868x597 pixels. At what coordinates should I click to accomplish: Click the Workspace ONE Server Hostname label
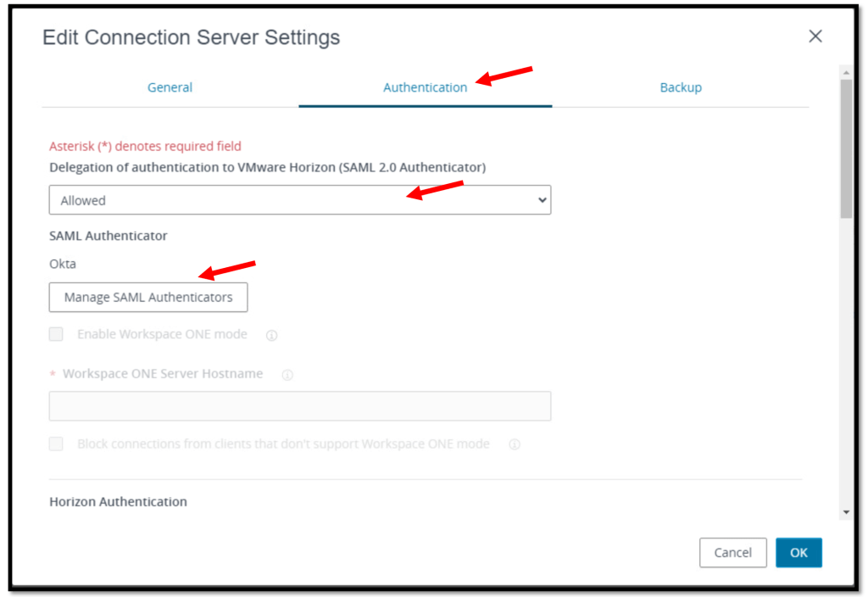162,374
